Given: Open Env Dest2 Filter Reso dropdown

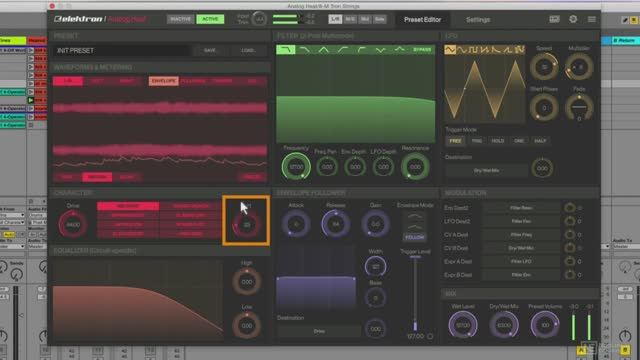Looking at the screenshot, I should click(521, 208).
